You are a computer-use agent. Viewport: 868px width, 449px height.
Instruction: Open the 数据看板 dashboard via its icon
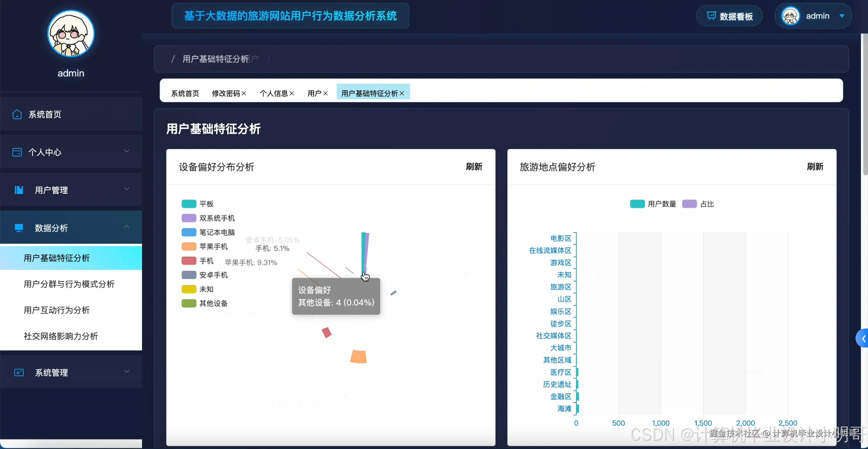711,16
